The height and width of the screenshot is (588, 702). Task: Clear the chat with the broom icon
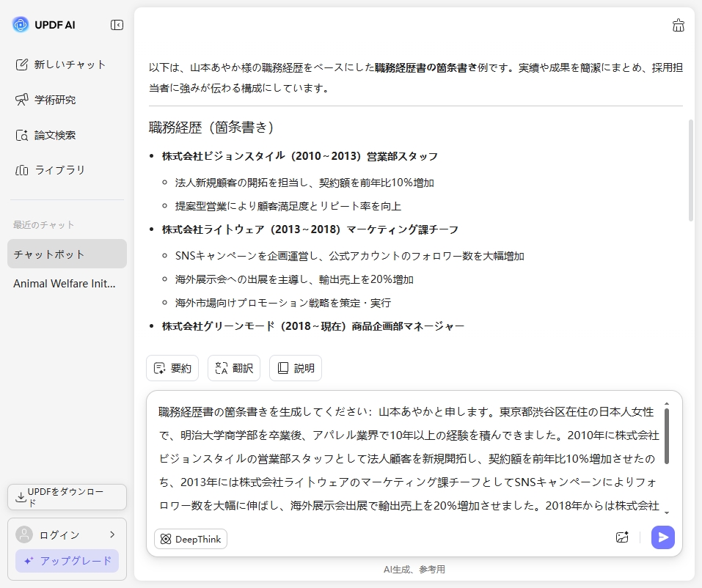pos(678,24)
